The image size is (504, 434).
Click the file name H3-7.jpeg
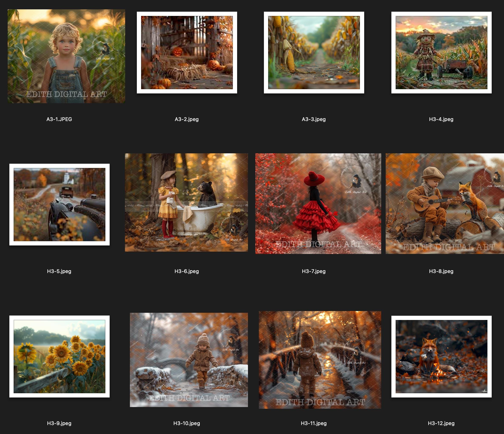click(x=314, y=271)
